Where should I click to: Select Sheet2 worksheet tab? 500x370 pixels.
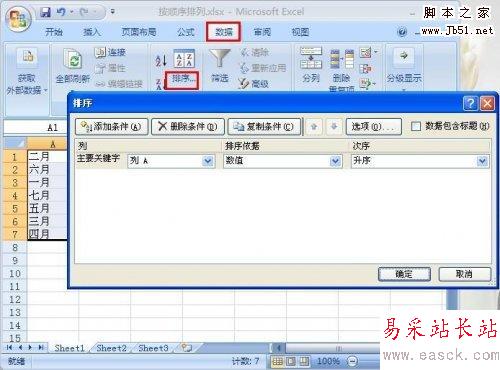111,348
